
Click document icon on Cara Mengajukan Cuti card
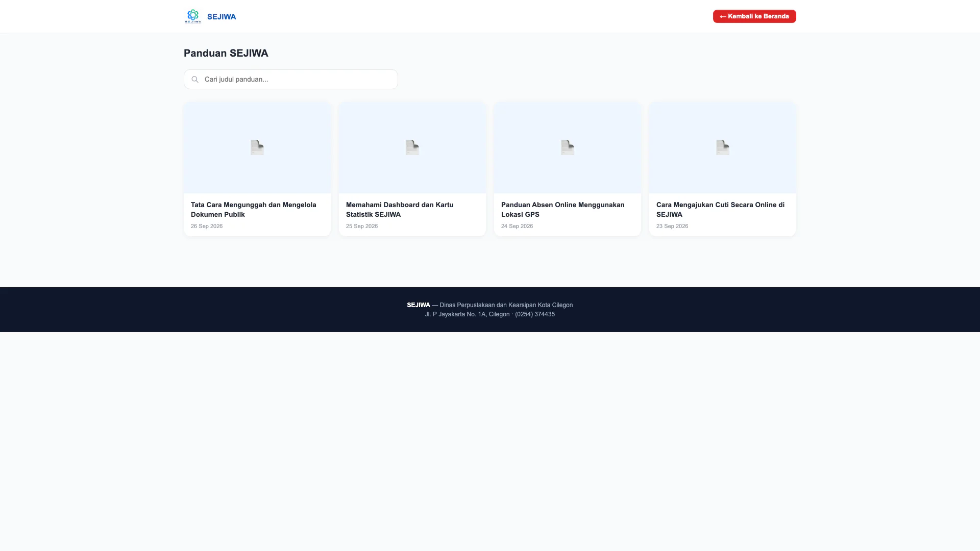723,147
